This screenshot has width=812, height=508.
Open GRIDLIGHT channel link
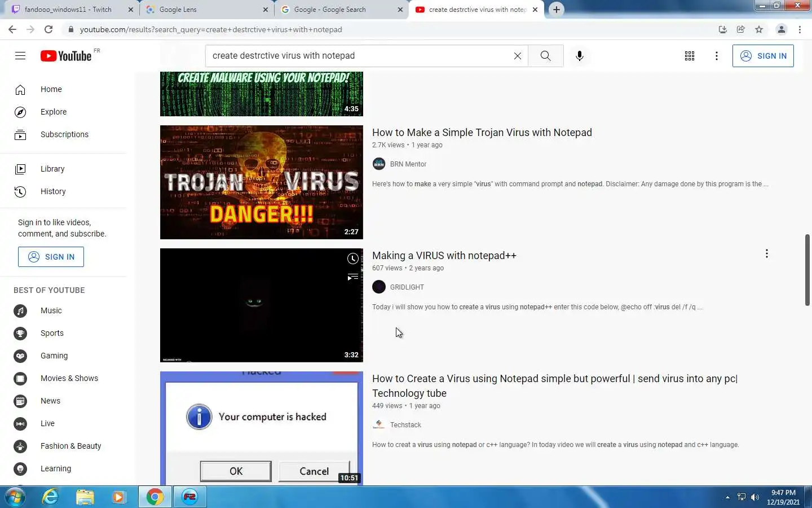click(x=407, y=287)
